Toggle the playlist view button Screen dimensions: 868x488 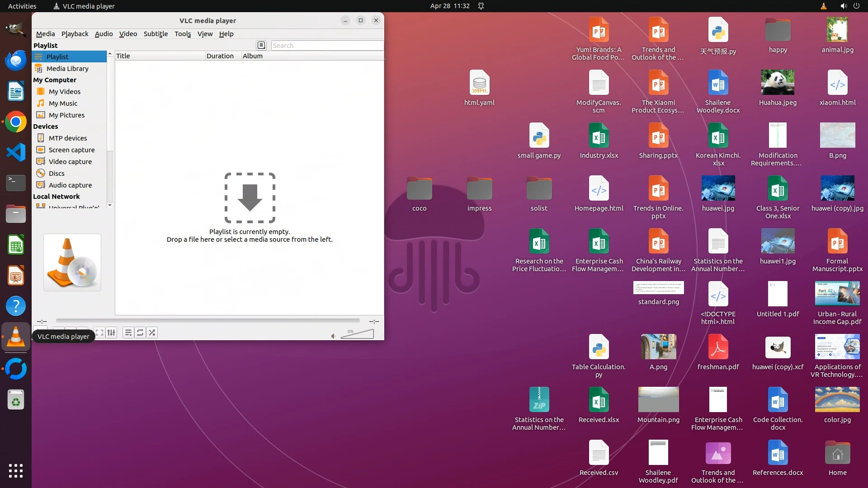click(128, 333)
